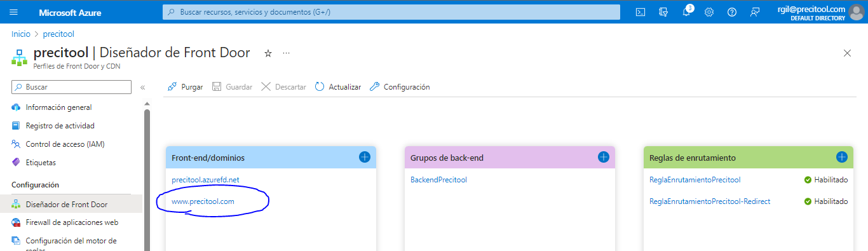Click Habilitado status of ReglaEnrutamientoPrecitool
Viewport: 868px width, 251px height.
point(826,180)
